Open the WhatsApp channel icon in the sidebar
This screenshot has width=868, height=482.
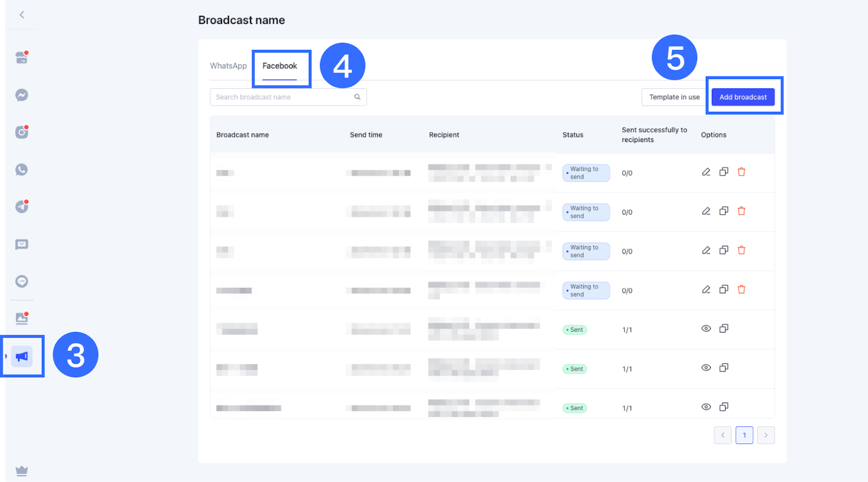tap(22, 170)
